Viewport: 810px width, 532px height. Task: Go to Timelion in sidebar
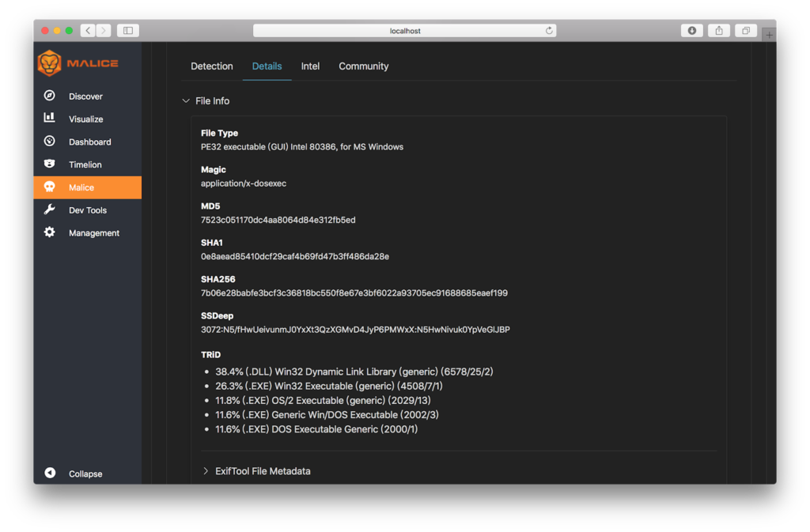point(87,164)
